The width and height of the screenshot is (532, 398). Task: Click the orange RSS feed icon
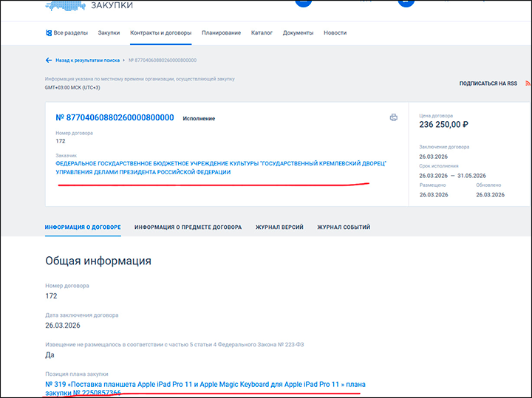(528, 83)
